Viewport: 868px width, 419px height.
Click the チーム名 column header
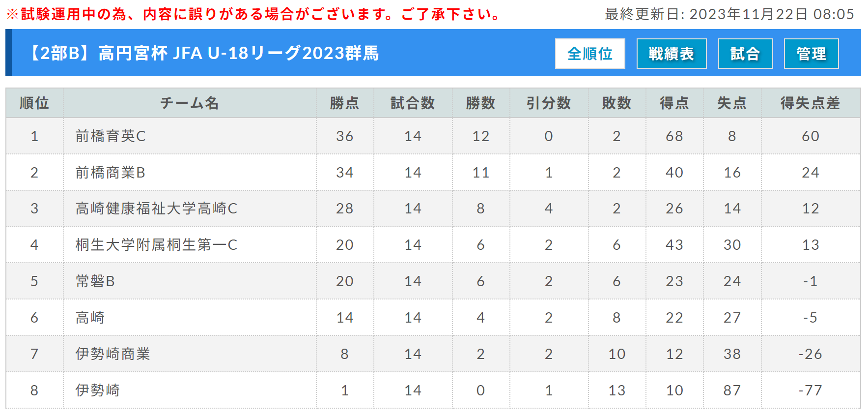190,103
